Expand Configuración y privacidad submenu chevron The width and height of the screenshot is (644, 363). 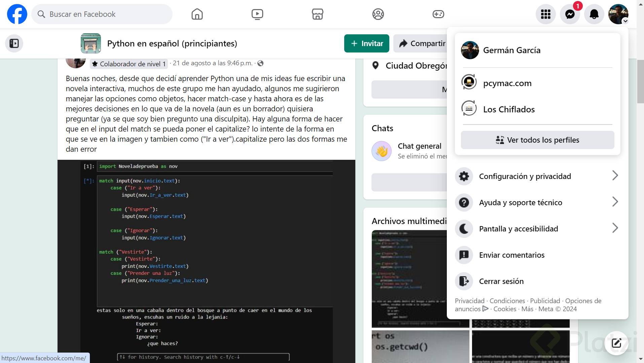click(615, 176)
